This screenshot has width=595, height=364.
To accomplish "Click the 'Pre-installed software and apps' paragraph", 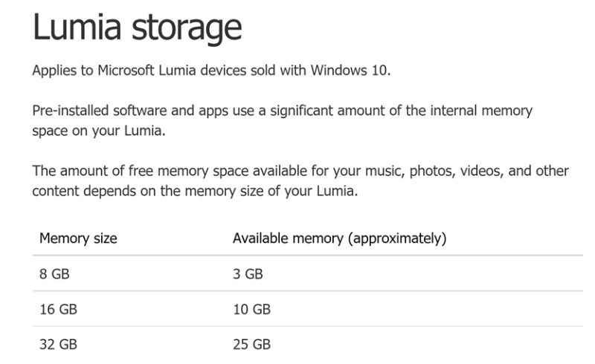I will coord(283,120).
